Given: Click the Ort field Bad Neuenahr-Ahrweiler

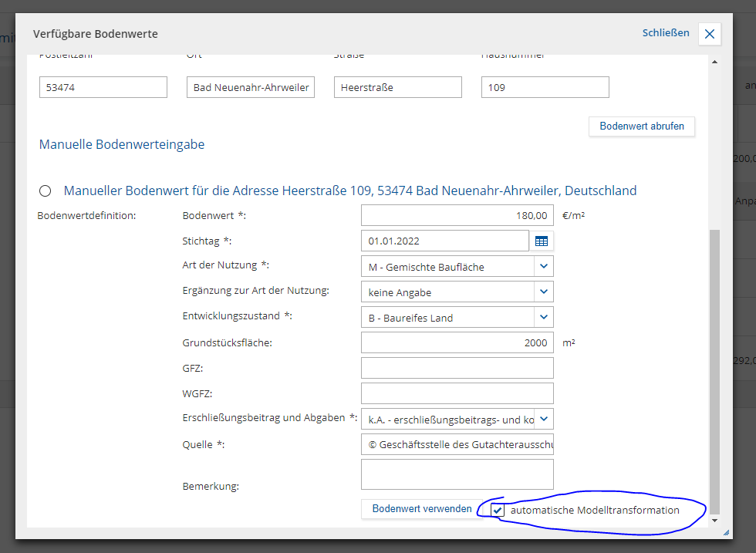Looking at the screenshot, I should [251, 88].
